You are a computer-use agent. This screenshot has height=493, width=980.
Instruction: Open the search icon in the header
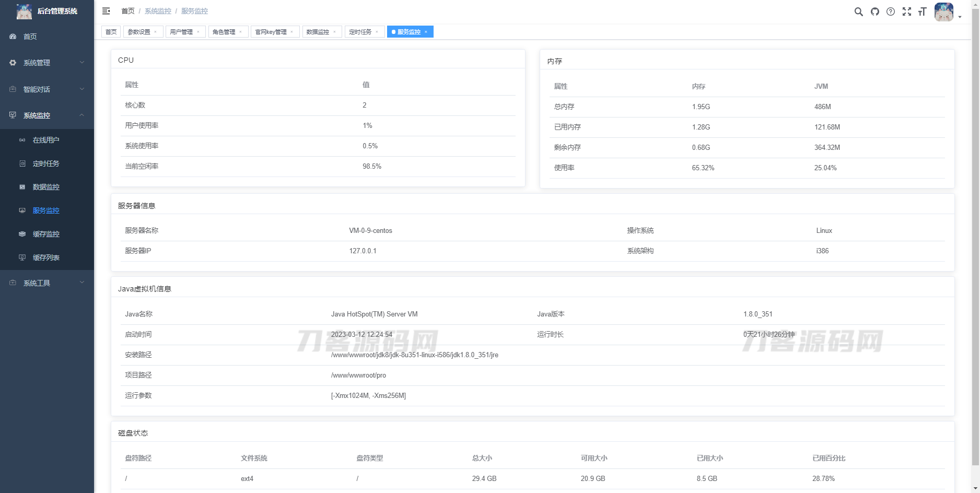pos(858,11)
